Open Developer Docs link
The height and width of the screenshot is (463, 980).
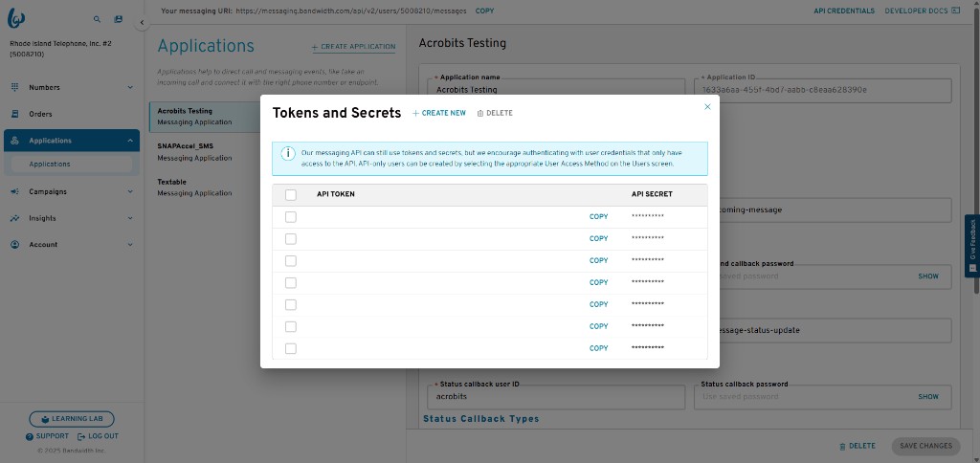click(x=923, y=11)
